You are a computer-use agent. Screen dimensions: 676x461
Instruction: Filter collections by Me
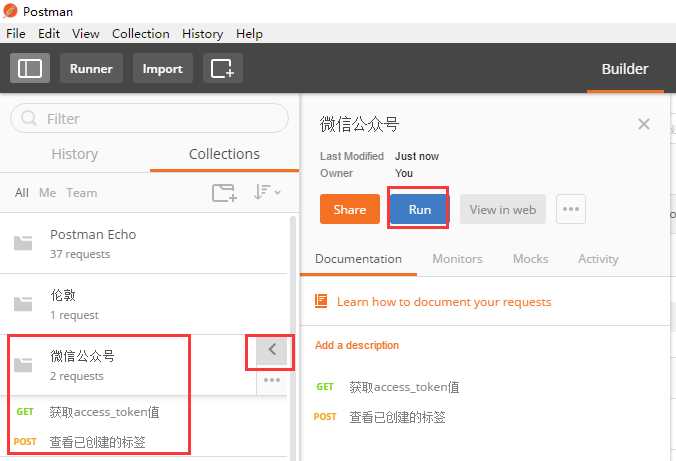tap(47, 193)
